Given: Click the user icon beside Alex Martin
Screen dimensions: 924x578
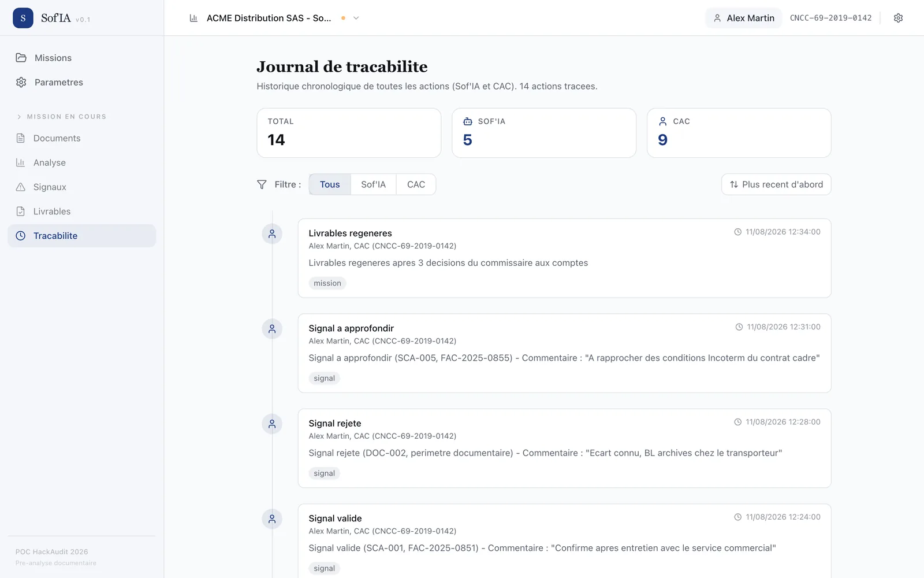Looking at the screenshot, I should 717,18.
